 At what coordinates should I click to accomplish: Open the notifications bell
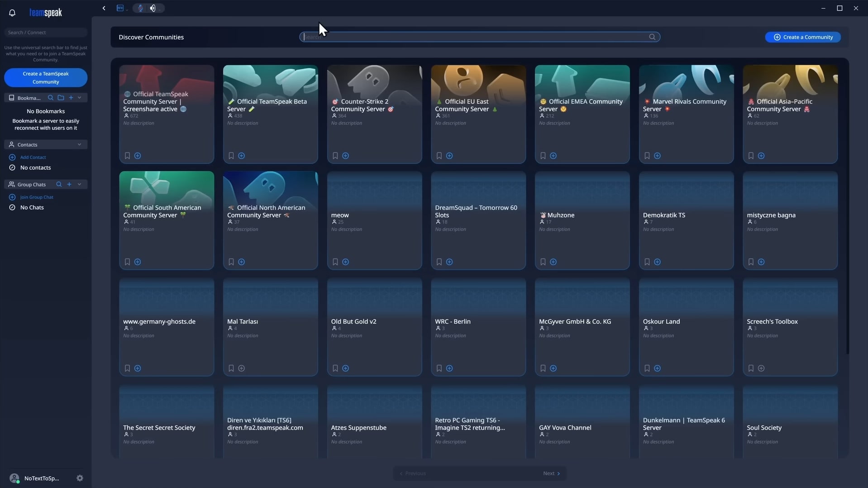click(x=12, y=13)
